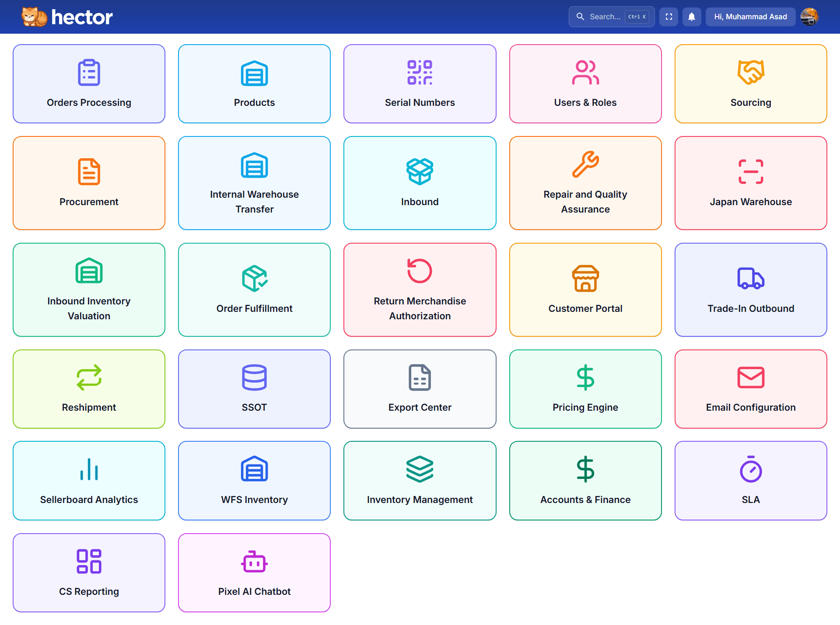Viewport: 840px width, 625px height.
Task: Click the Order Fulfillment label
Action: [254, 308]
